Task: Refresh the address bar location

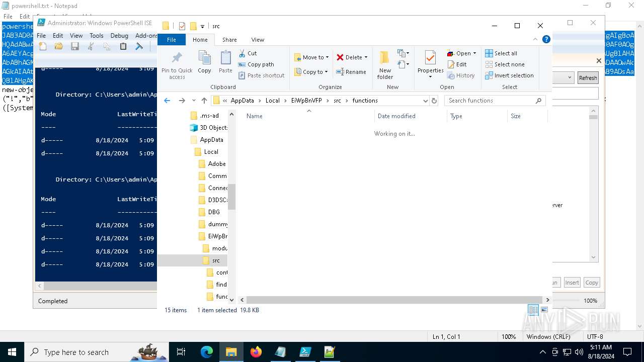Action: pyautogui.click(x=434, y=101)
